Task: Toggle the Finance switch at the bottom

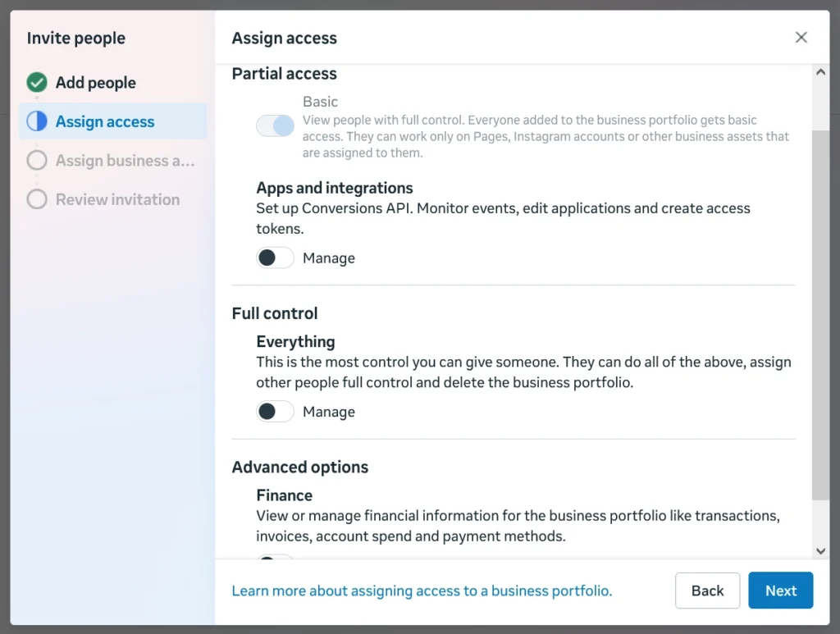Action: pyautogui.click(x=275, y=558)
